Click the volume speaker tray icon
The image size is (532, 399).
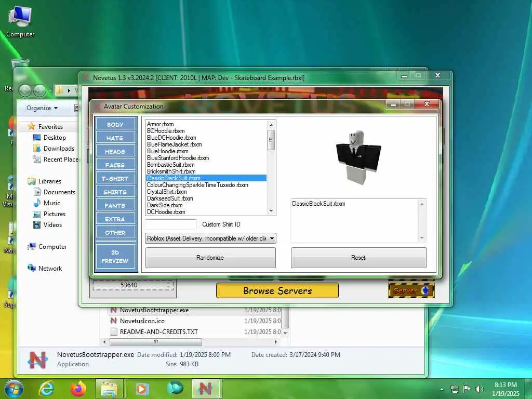pyautogui.click(x=479, y=389)
